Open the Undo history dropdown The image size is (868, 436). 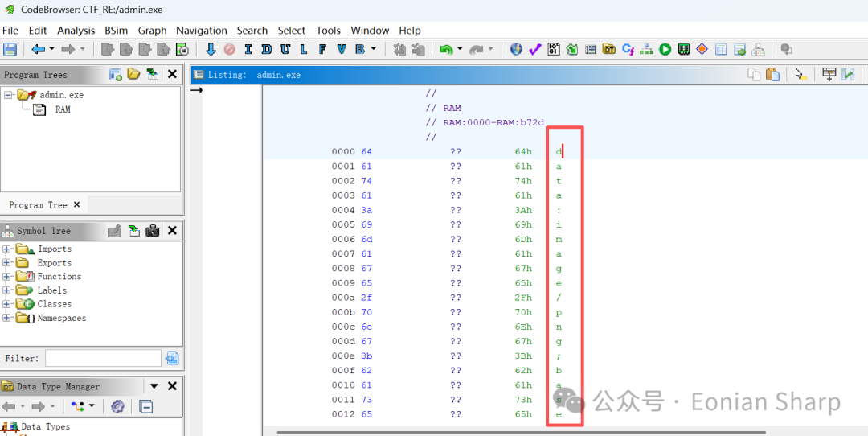pos(460,49)
